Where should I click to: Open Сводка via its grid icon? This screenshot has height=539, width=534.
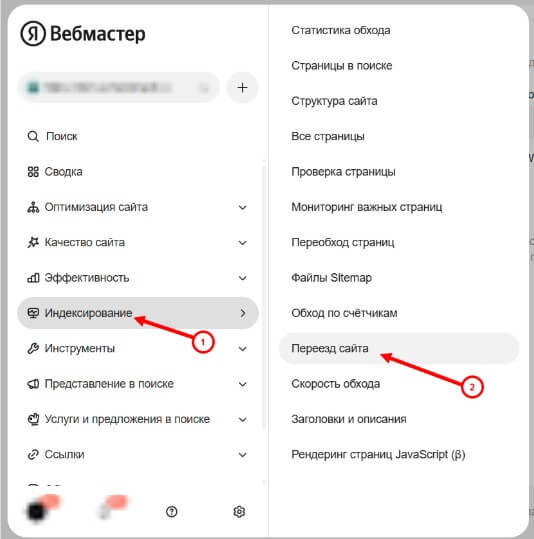(33, 172)
